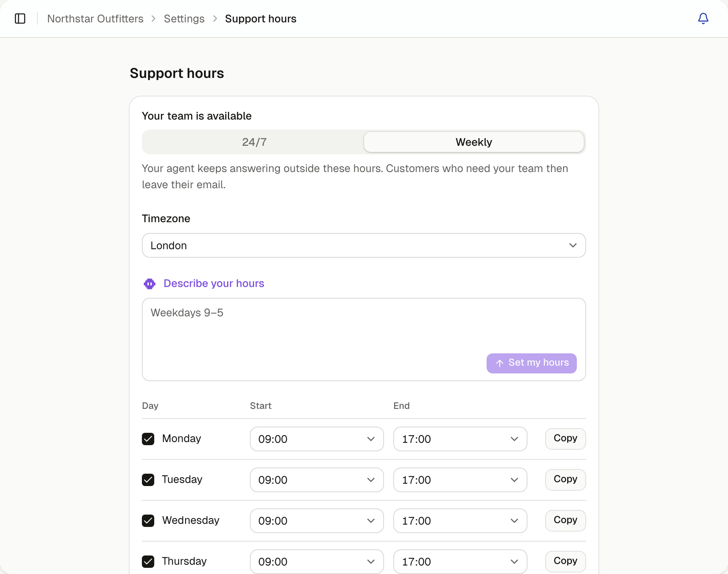Open Monday end time dropdown
The height and width of the screenshot is (574, 728).
[460, 439]
